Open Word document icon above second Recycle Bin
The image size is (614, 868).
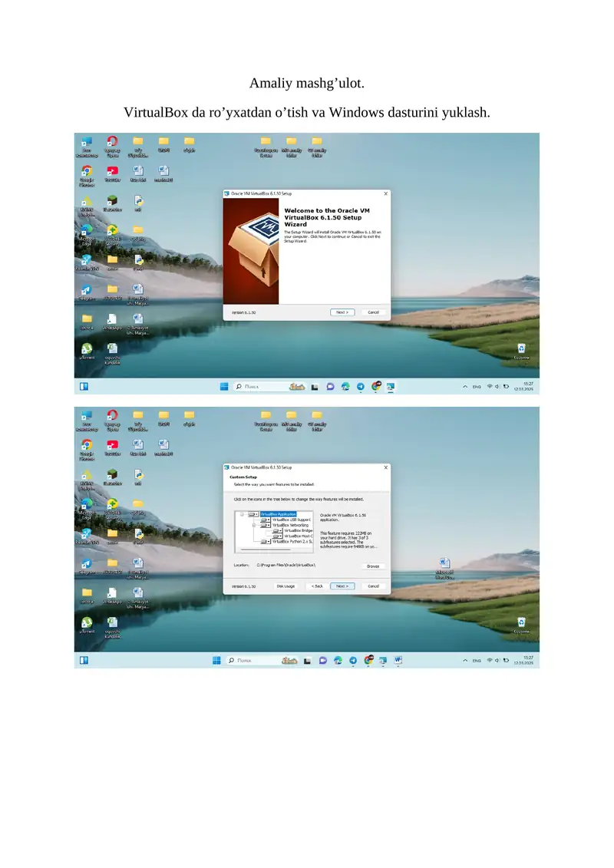(x=444, y=569)
